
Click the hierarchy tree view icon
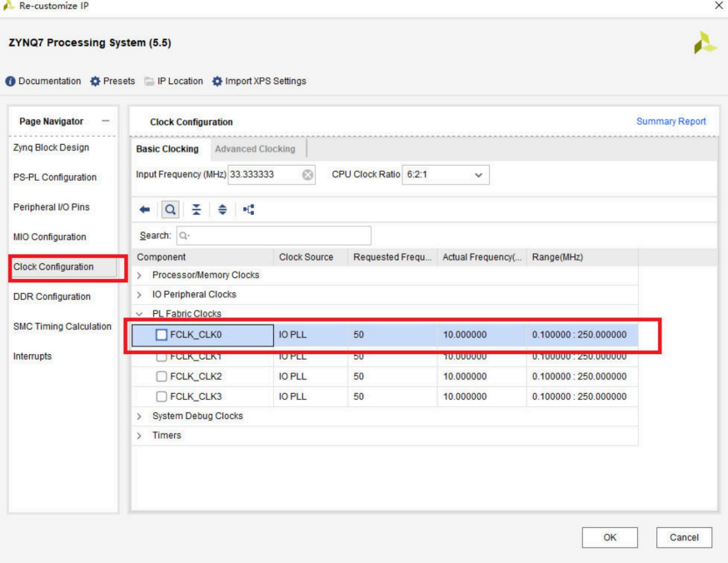pyautogui.click(x=248, y=210)
